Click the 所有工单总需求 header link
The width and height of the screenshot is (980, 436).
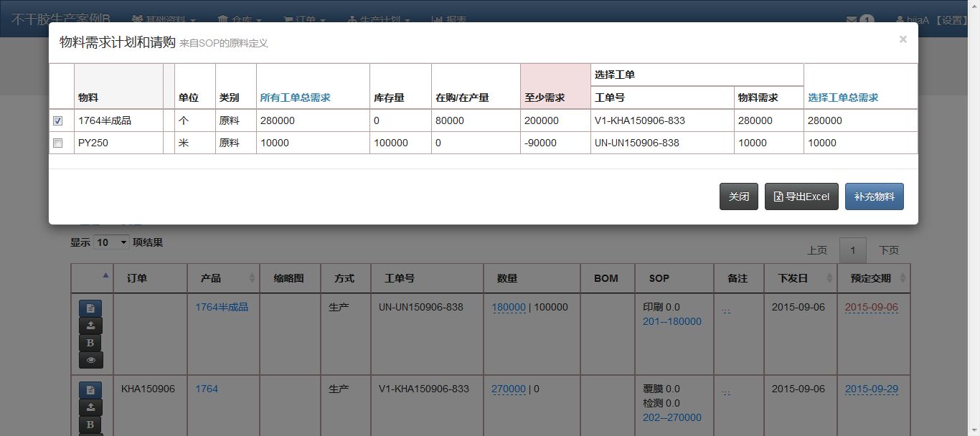(x=295, y=98)
